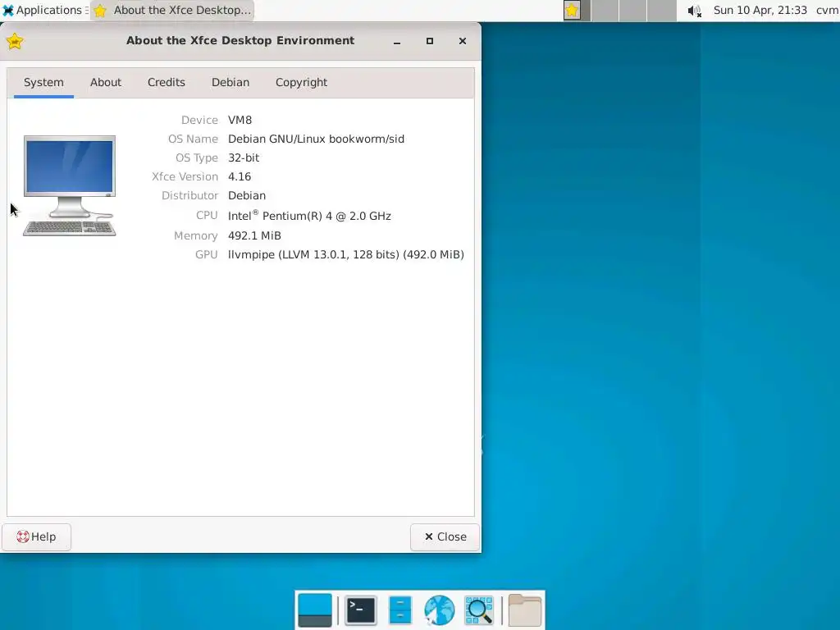Click the Memory value 492.1 MiB
The height and width of the screenshot is (630, 840).
pos(254,235)
